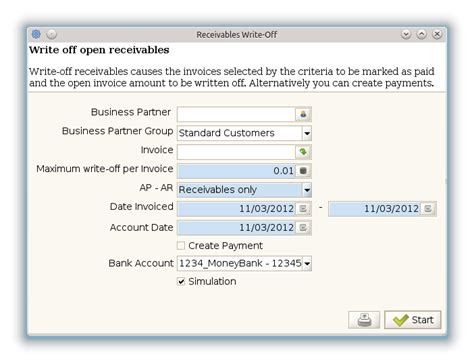Open calendar for Date Invoiced start date
The height and width of the screenshot is (363, 474).
tap(303, 209)
